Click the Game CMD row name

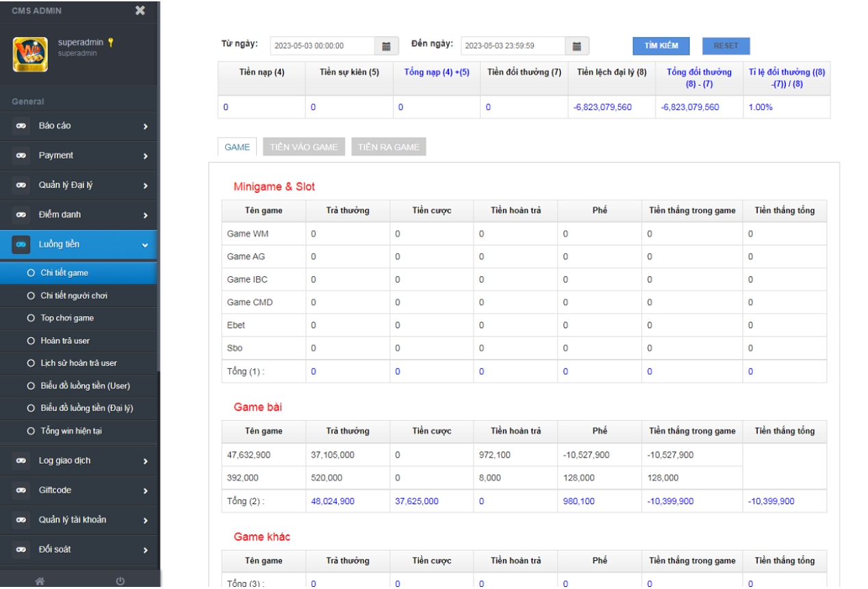click(250, 302)
